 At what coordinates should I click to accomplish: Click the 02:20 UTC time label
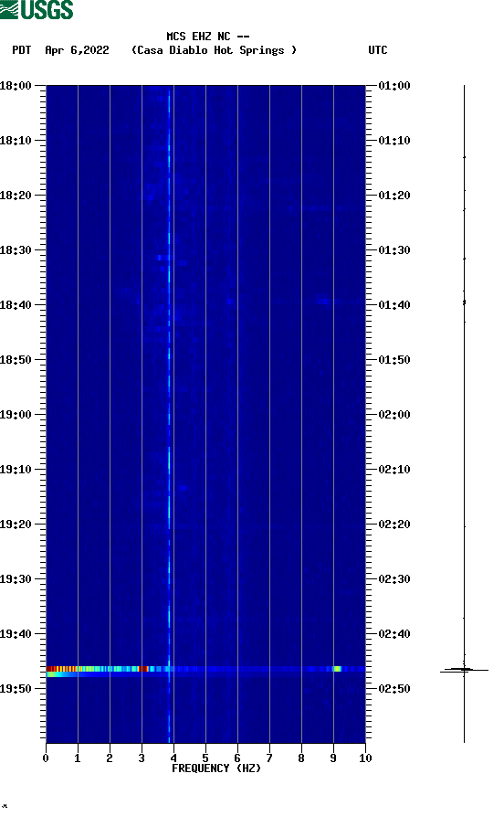click(394, 525)
